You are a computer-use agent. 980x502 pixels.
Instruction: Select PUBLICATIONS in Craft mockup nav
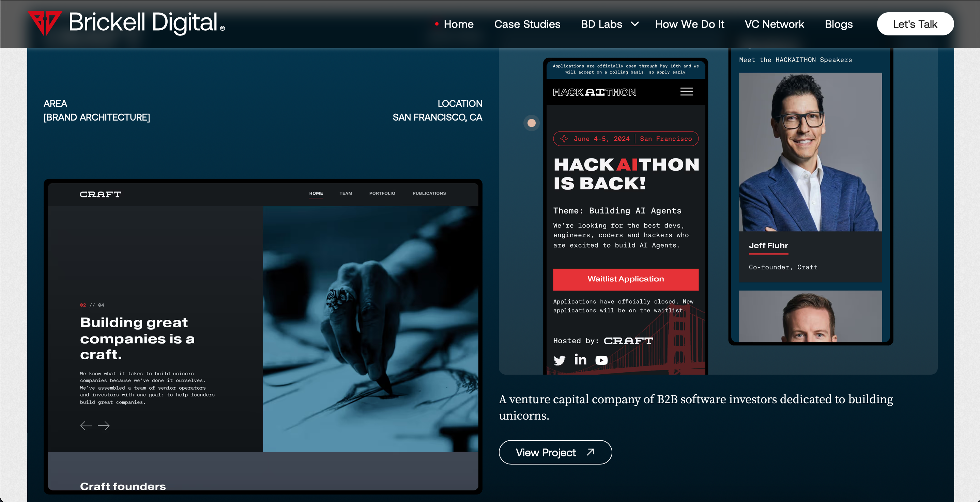tap(429, 193)
